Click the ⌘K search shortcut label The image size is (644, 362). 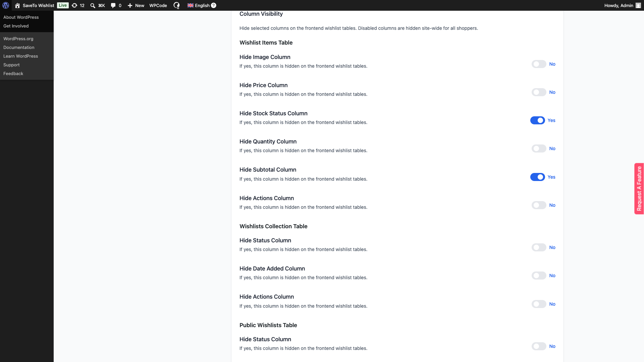101,5
